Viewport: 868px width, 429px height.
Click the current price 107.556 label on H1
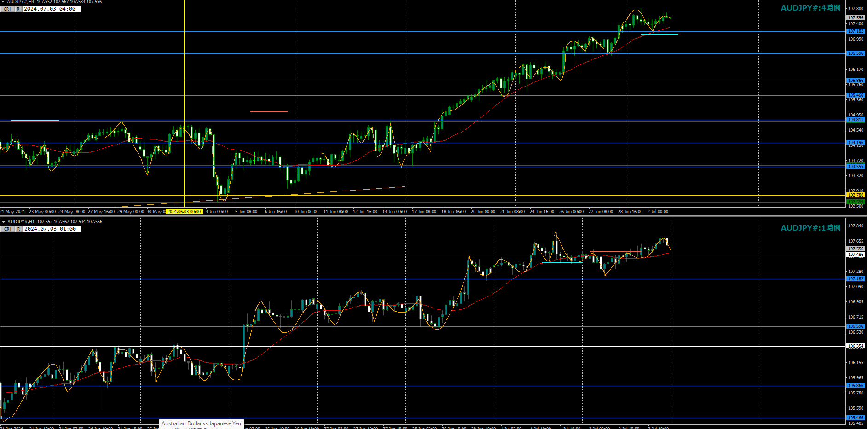[856, 249]
